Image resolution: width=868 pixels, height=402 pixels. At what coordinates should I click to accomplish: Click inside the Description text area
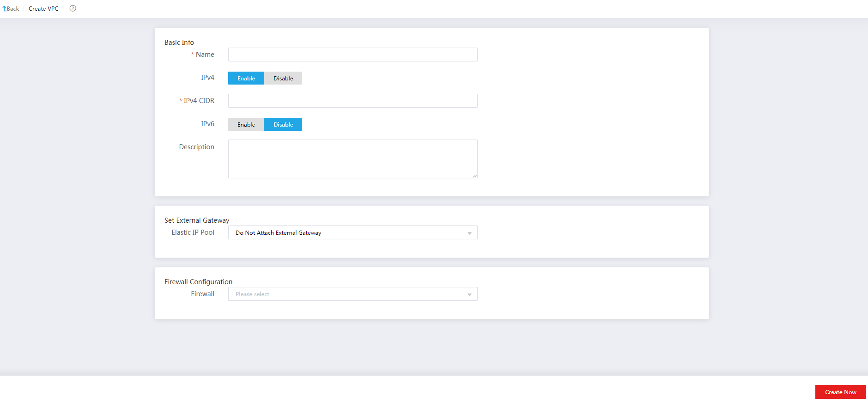click(352, 158)
